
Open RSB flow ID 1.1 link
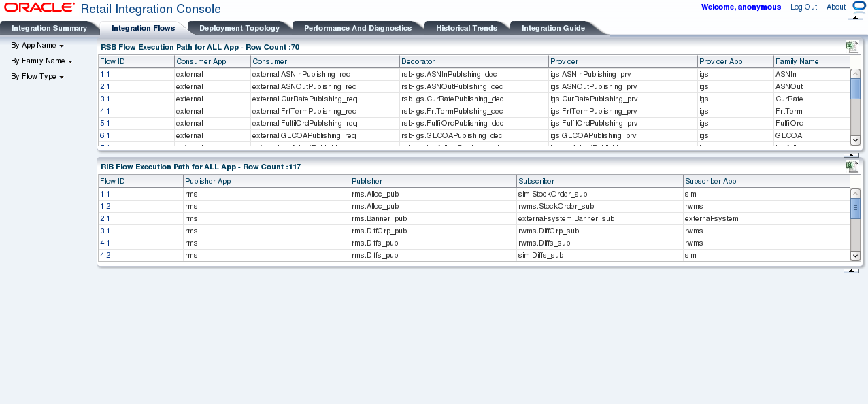click(x=105, y=74)
